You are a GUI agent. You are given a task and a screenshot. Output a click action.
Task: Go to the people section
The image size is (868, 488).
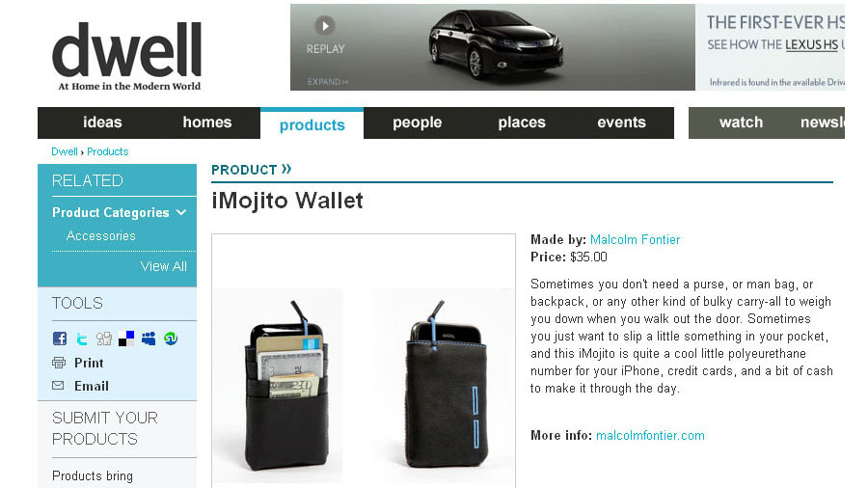(417, 122)
